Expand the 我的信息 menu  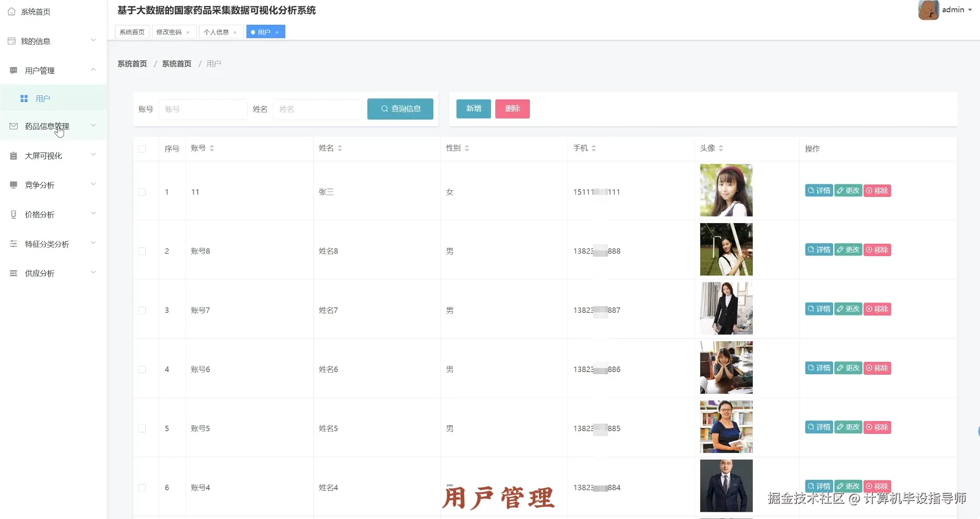point(93,40)
